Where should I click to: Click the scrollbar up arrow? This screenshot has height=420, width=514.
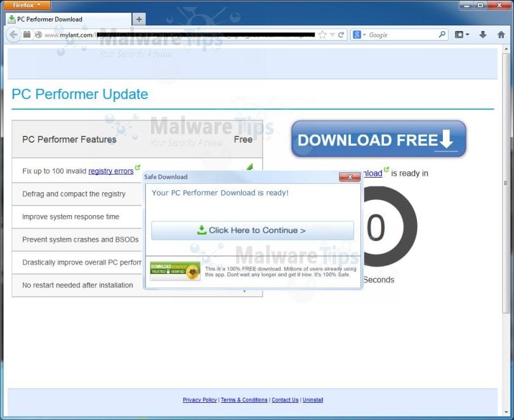click(x=506, y=49)
